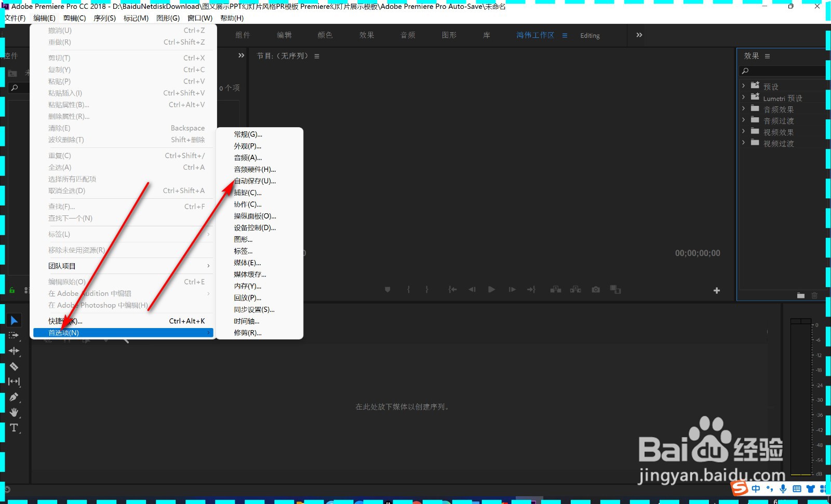Click the Effects panel search field
This screenshot has width=831, height=504.
pyautogui.click(x=783, y=71)
